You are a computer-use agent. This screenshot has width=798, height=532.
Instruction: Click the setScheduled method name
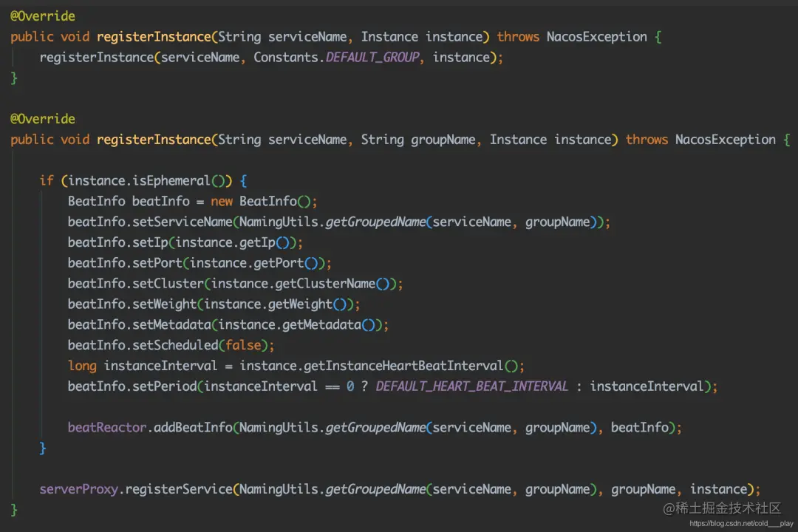pos(175,345)
